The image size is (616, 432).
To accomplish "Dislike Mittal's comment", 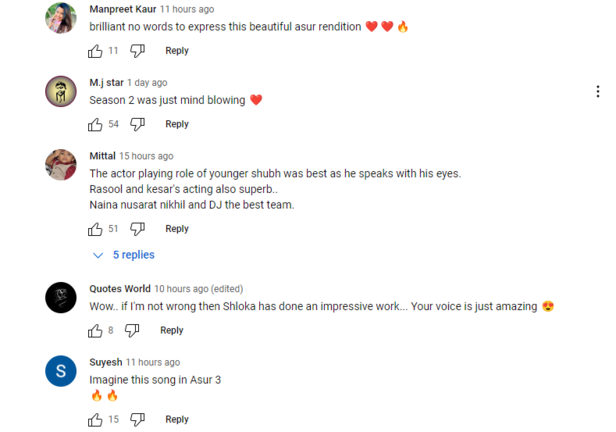I will click(x=138, y=229).
